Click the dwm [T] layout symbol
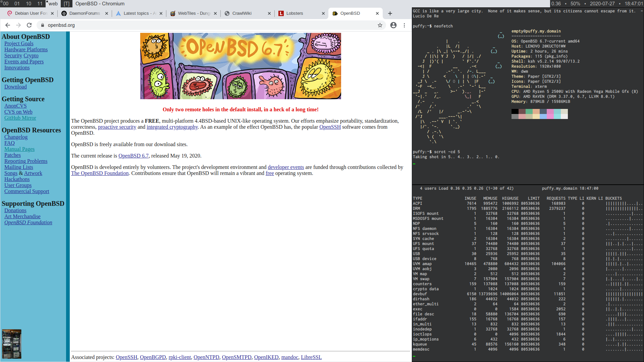Screen dimensions: 644x362 67,4
